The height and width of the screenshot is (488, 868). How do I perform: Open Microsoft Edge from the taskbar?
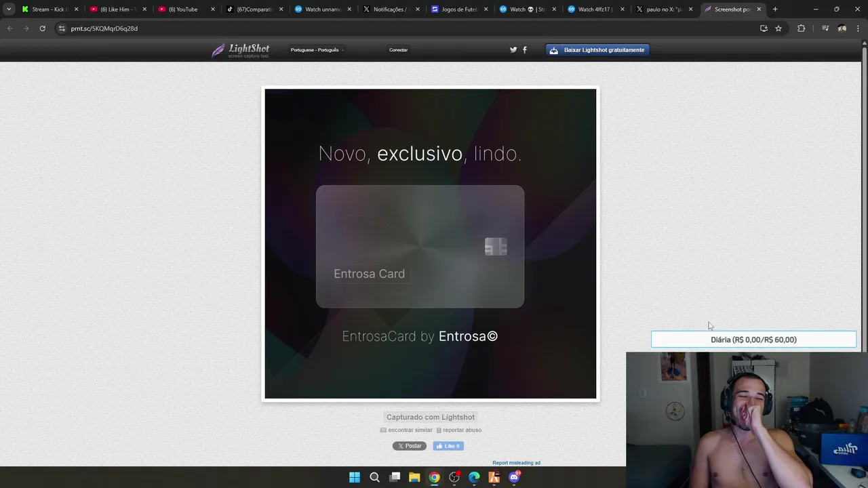pos(474,478)
